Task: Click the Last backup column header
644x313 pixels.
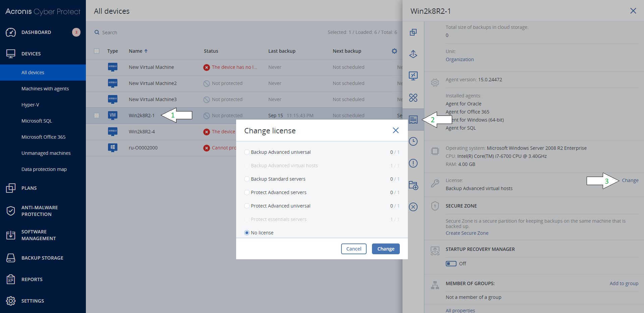Action: (282, 51)
